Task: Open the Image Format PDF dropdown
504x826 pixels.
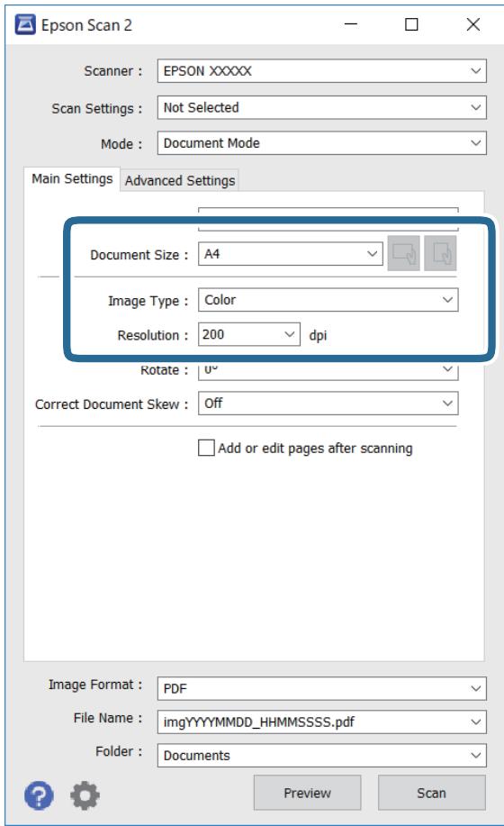Action: (322, 688)
